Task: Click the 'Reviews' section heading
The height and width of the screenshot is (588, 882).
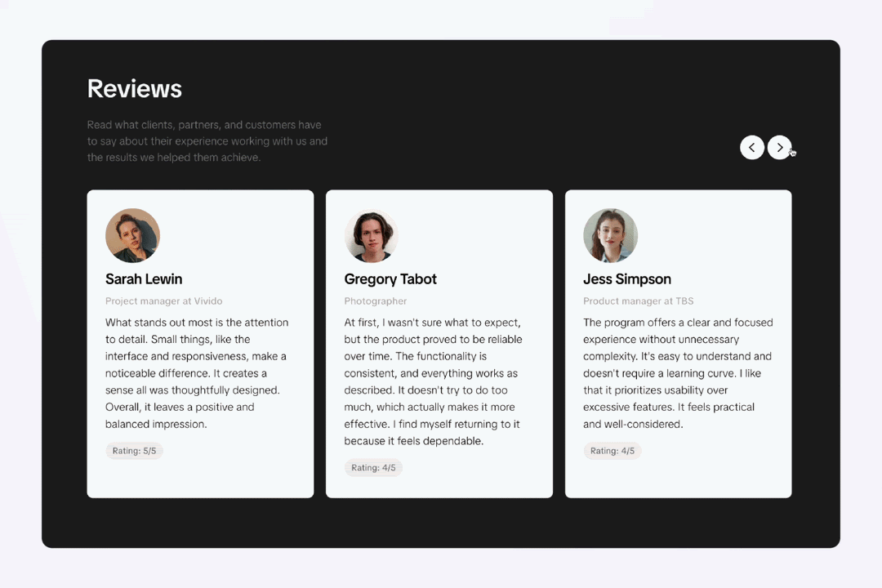Action: click(135, 89)
